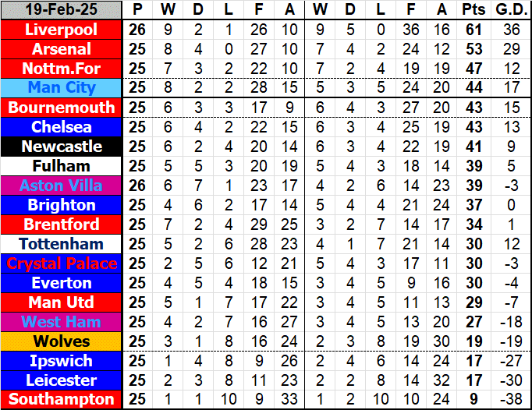Click the Fulham team name
This screenshot has width=532, height=410.
pyautogui.click(x=61, y=166)
